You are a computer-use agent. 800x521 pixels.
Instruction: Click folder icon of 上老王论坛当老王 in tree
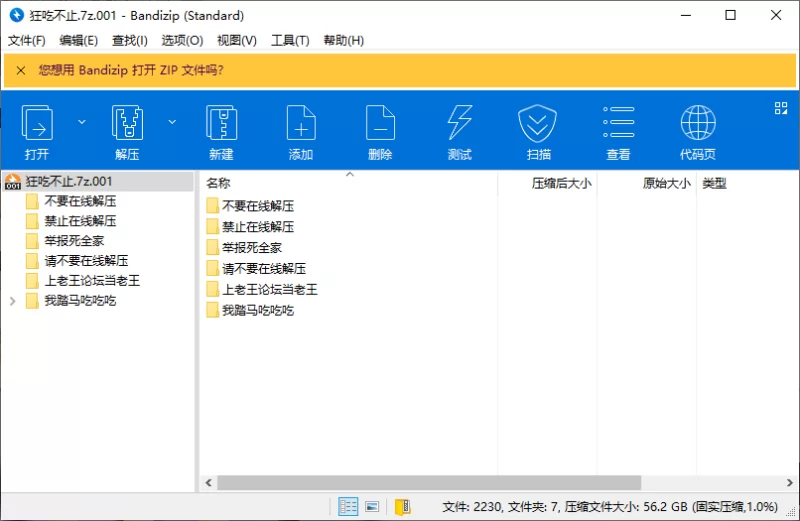pos(32,281)
